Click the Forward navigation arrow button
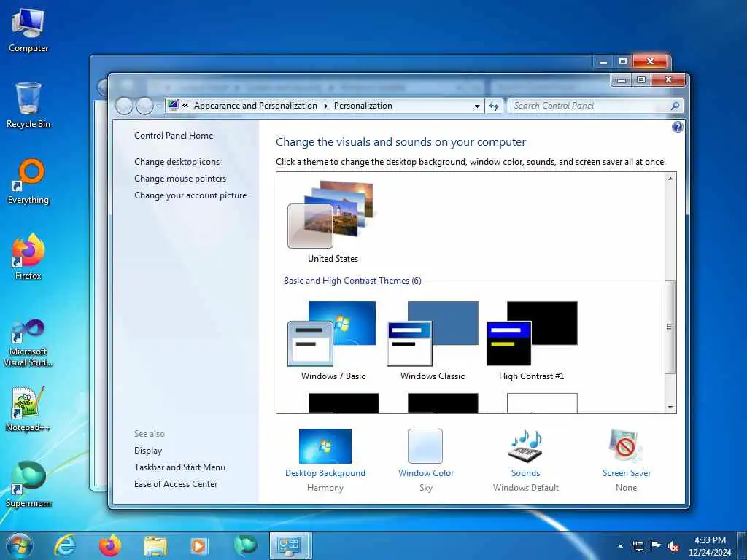This screenshot has width=747, height=560. point(144,106)
